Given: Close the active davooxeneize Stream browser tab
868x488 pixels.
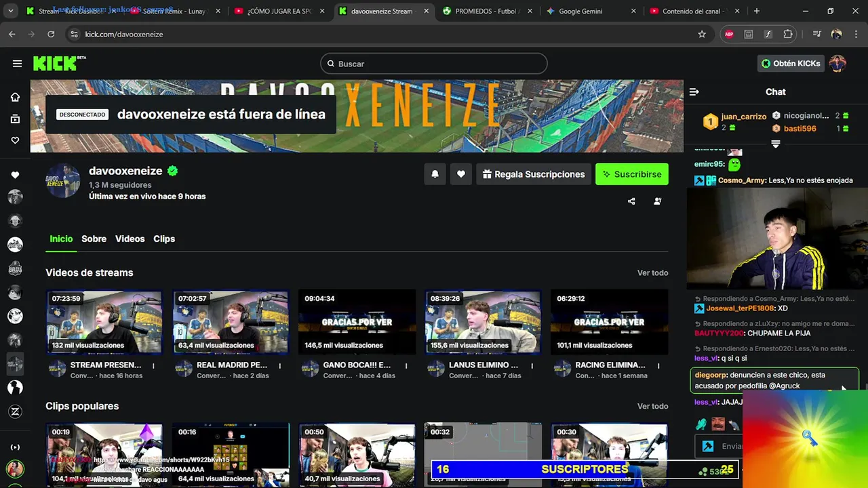Looking at the screenshot, I should (x=425, y=11).
